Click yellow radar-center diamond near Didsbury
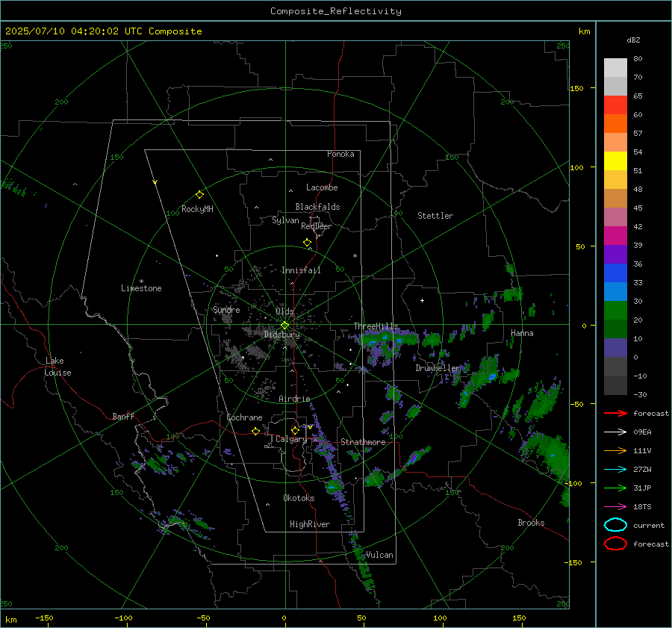This screenshot has height=628, width=672. [284, 326]
